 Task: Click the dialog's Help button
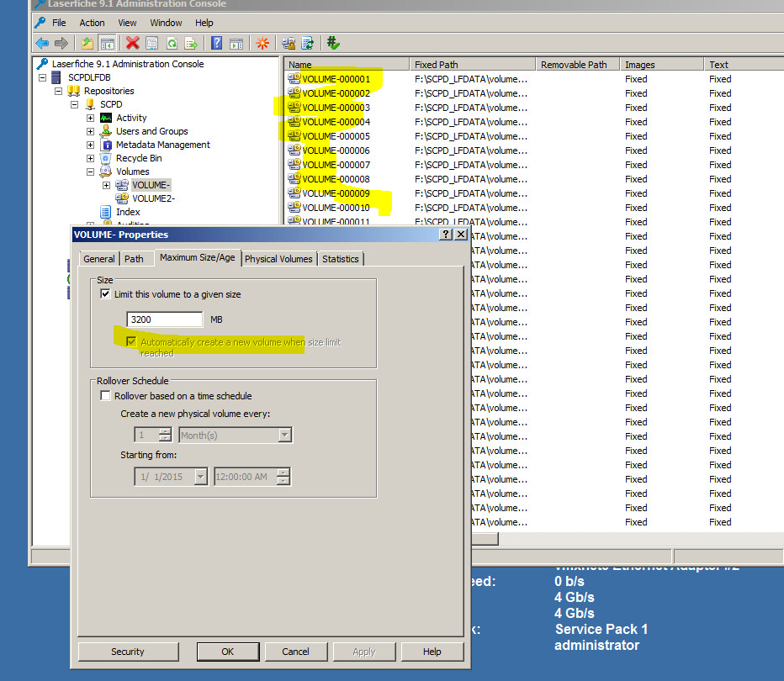(432, 652)
